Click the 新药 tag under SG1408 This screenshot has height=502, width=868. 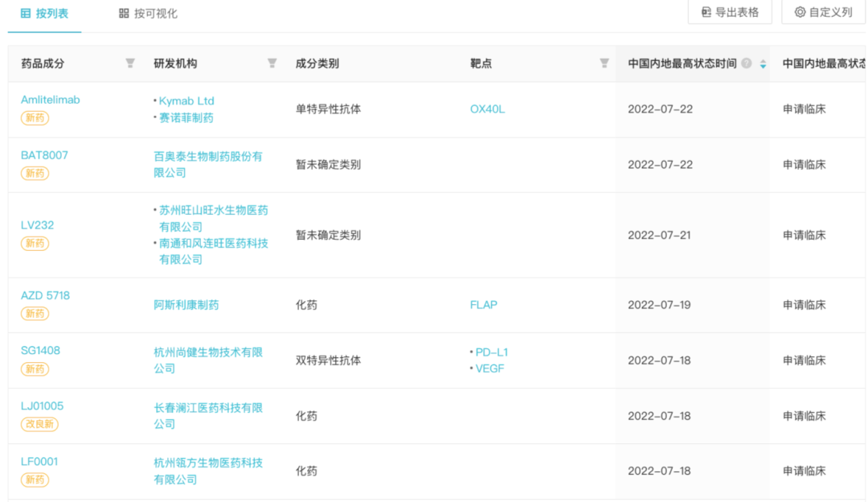(35, 368)
